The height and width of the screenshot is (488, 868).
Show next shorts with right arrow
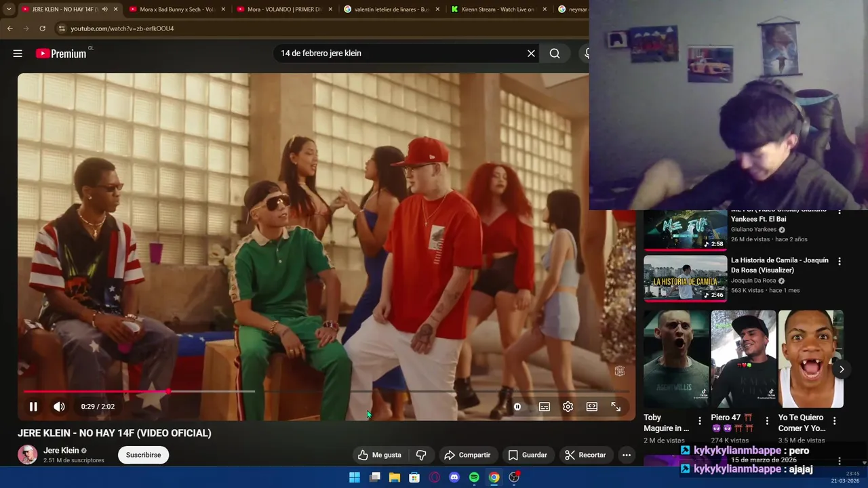(x=842, y=369)
